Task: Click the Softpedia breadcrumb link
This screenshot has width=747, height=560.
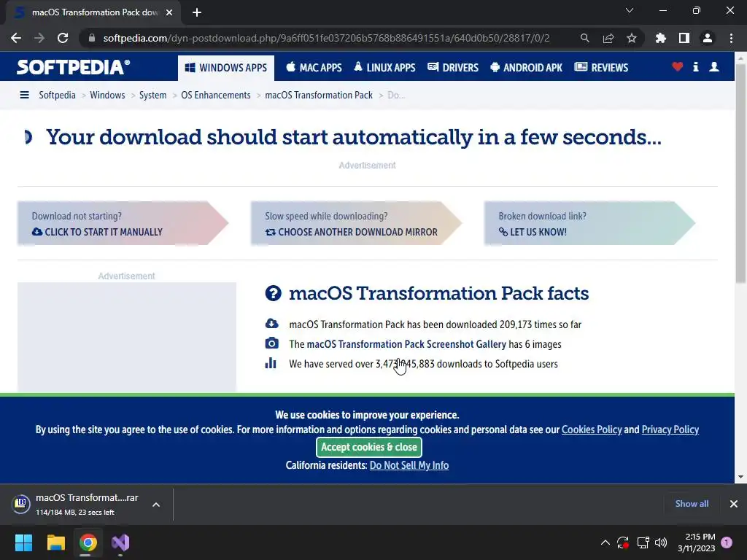Action: [57, 96]
